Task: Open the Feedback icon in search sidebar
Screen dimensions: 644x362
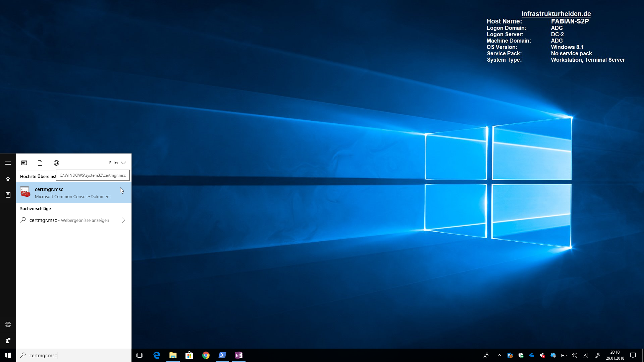Action: 8,341
